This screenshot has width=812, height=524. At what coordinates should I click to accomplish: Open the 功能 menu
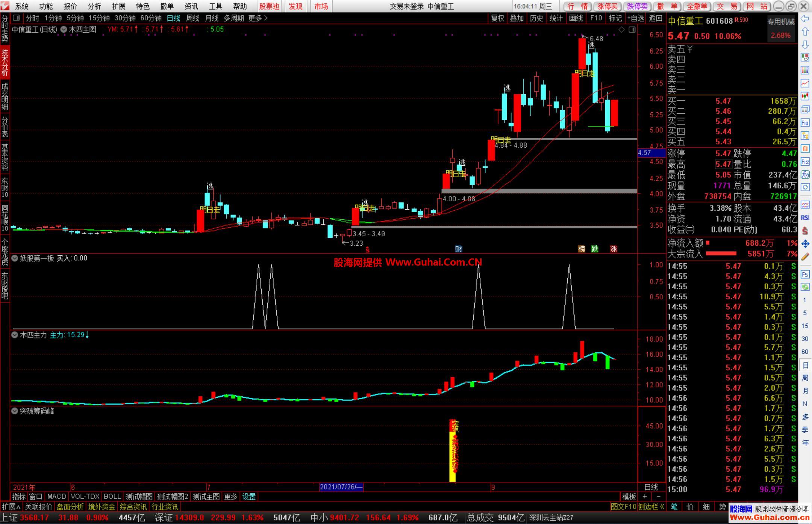tap(46, 6)
